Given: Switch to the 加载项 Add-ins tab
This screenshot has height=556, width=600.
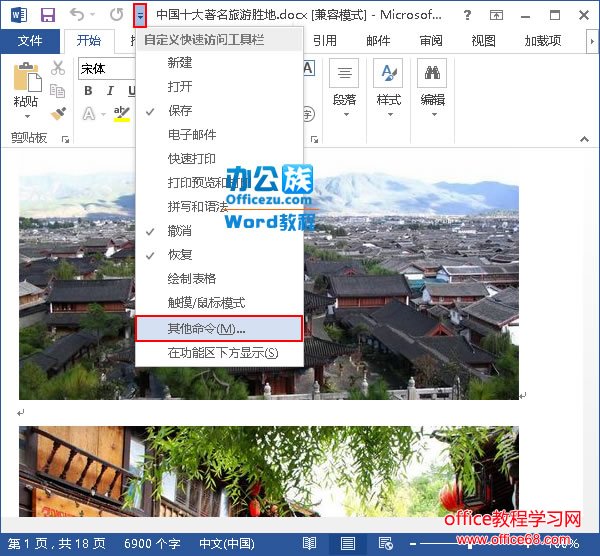Looking at the screenshot, I should point(543,41).
